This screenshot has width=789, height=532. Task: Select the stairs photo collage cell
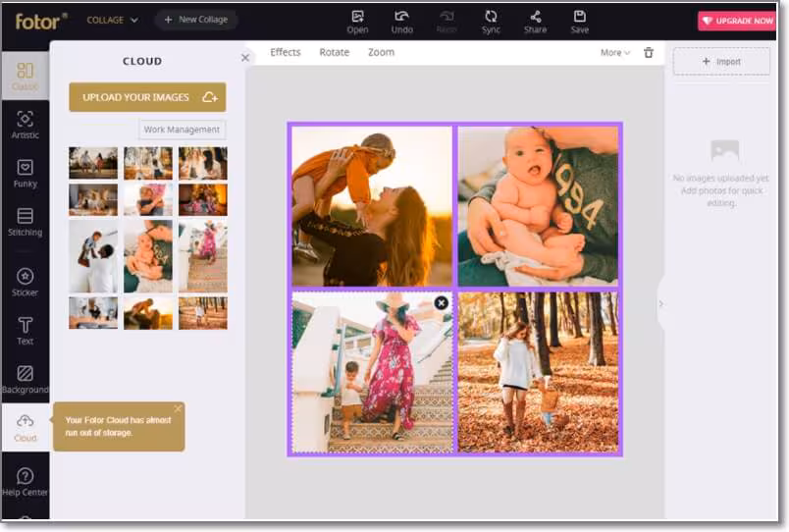372,372
